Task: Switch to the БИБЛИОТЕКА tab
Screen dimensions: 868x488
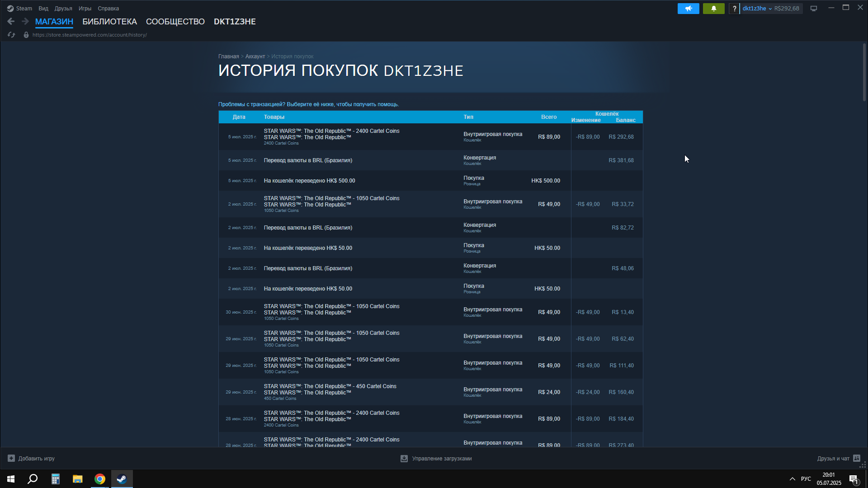Action: [109, 22]
